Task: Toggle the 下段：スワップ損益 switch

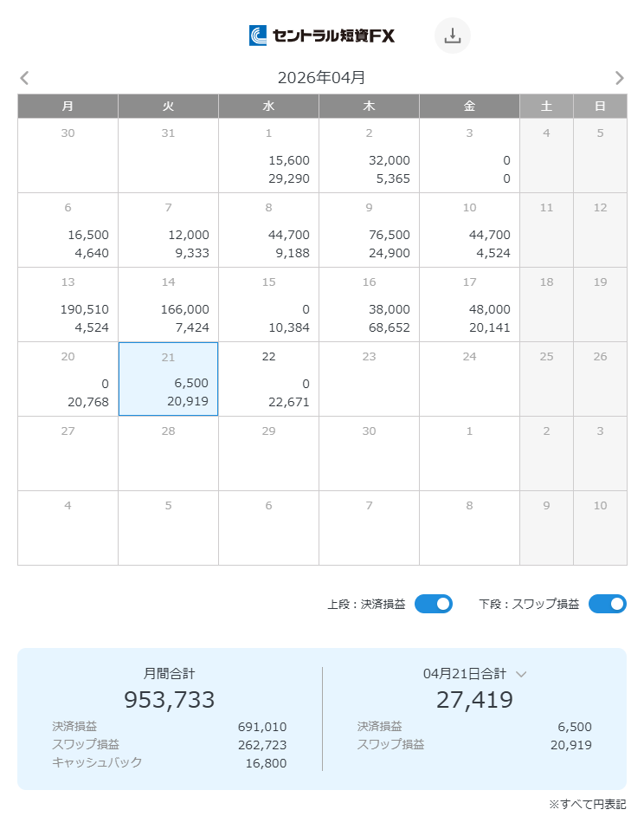Action: click(x=607, y=604)
